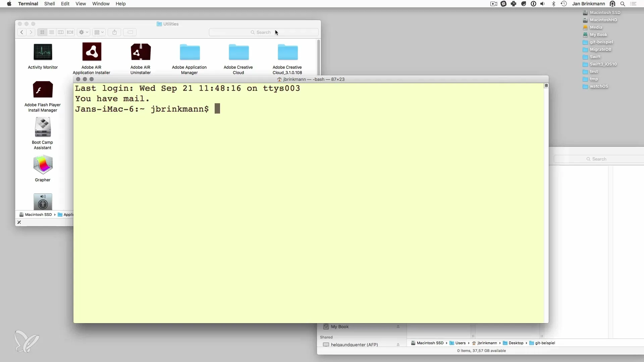This screenshot has width=644, height=362.
Task: Launch Boot Camp Assistant icon
Action: [x=43, y=127]
